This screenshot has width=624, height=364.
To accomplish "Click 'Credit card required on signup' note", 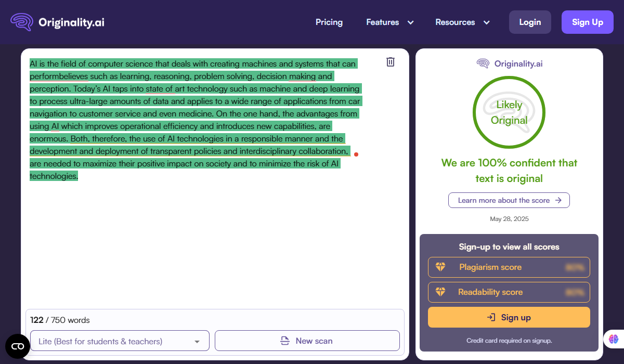I will point(509,341).
